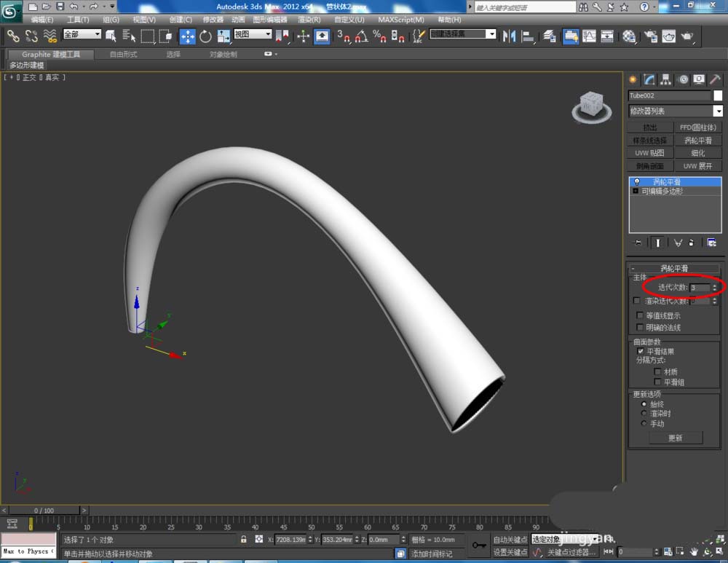
Task: Enable the 等值线显示 checkbox
Action: coord(640,315)
